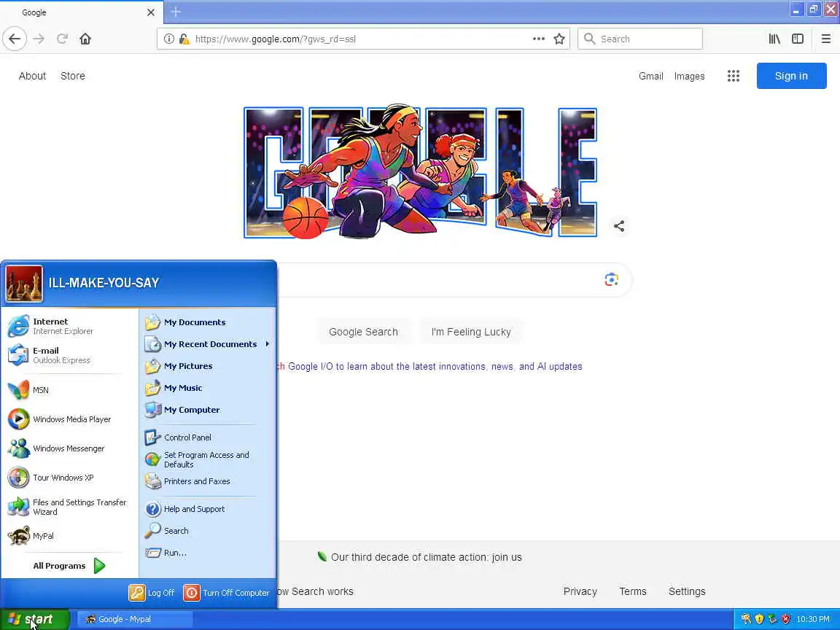The height and width of the screenshot is (630, 840).
Task: Open the browser hamburger menu
Action: [825, 39]
